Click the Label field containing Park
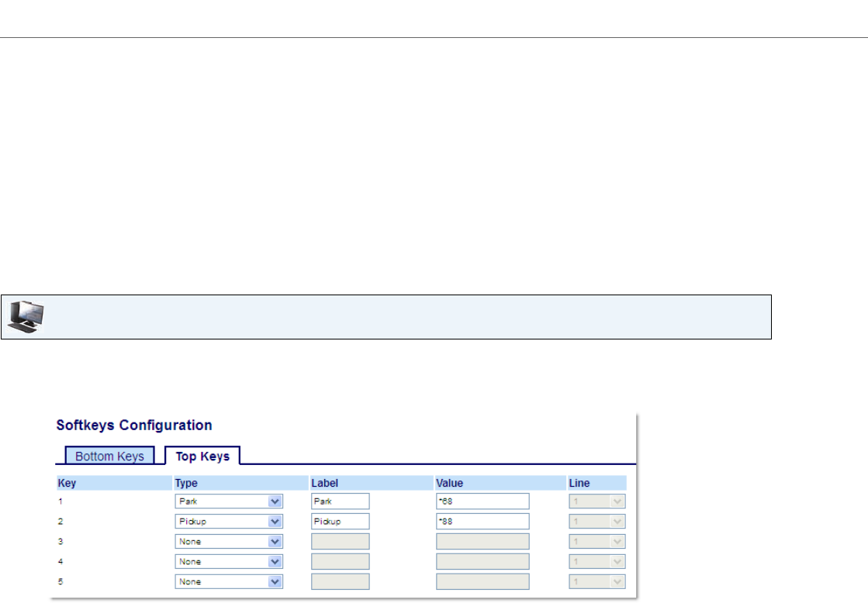The height and width of the screenshot is (603, 868). (340, 501)
